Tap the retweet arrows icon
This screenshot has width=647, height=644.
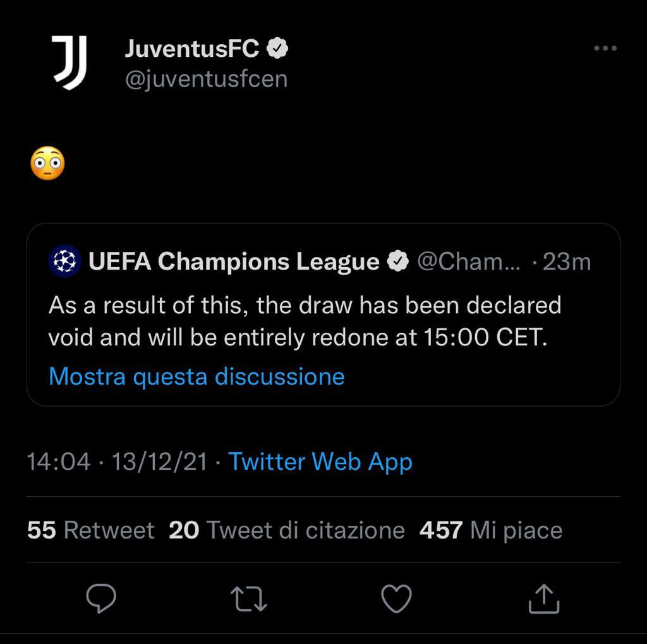click(x=250, y=599)
